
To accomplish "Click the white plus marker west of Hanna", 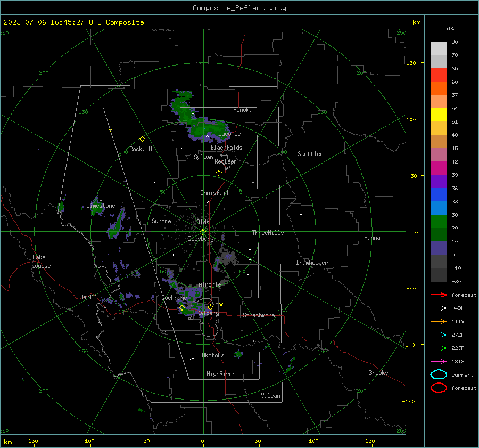I will point(301,214).
